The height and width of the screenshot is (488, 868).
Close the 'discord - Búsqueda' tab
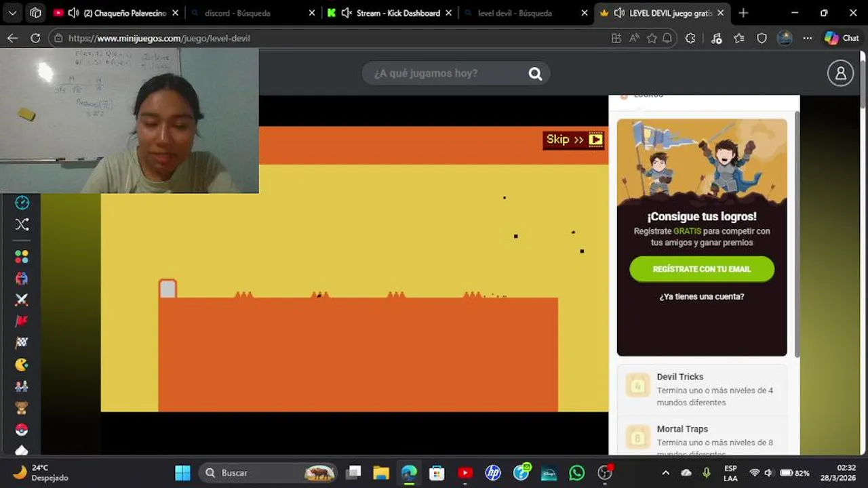click(x=312, y=13)
